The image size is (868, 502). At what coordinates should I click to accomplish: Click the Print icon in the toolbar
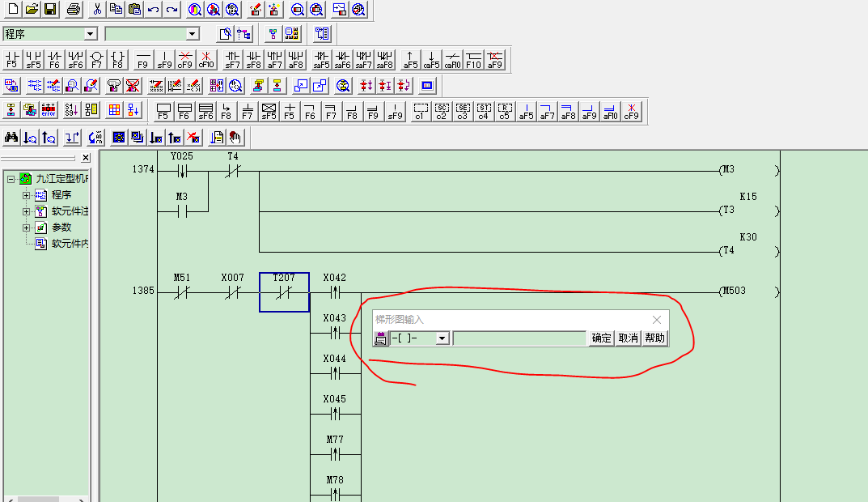pos(74,10)
